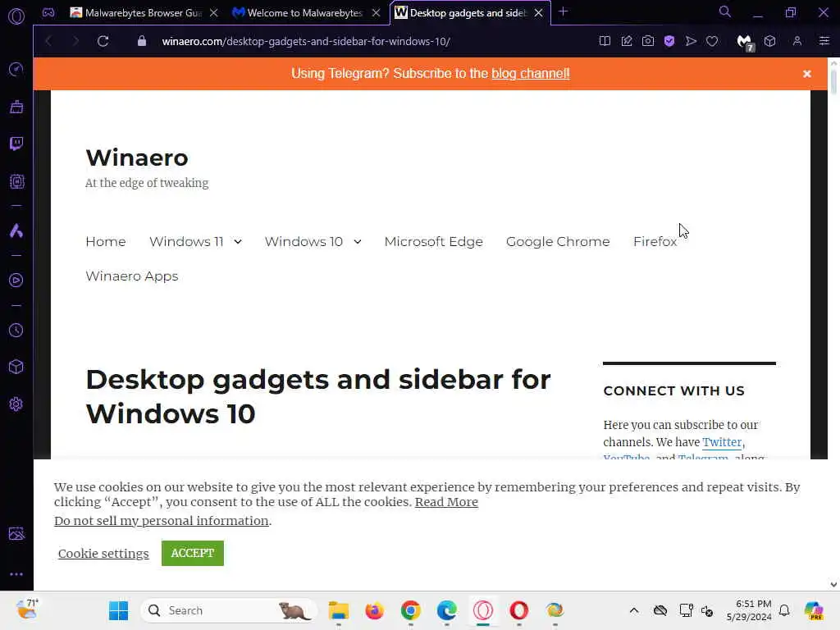Image resolution: width=840 pixels, height=630 pixels.
Task: Open Cookie settings
Action: click(103, 554)
